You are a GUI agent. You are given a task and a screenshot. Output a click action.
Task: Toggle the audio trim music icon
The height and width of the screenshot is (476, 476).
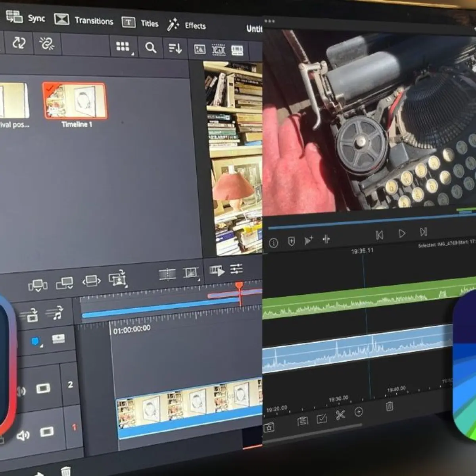pos(54,313)
